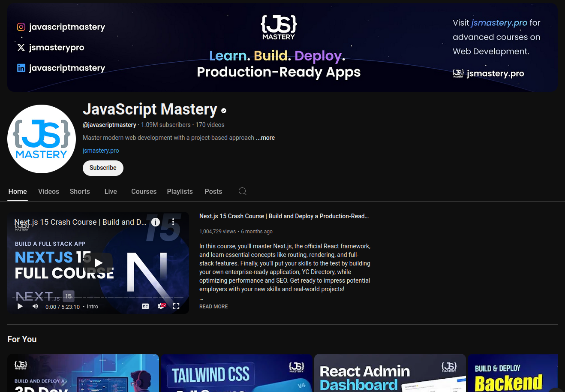Click the @javascriptmastery handle text
This screenshot has height=392, width=565.
[109, 125]
